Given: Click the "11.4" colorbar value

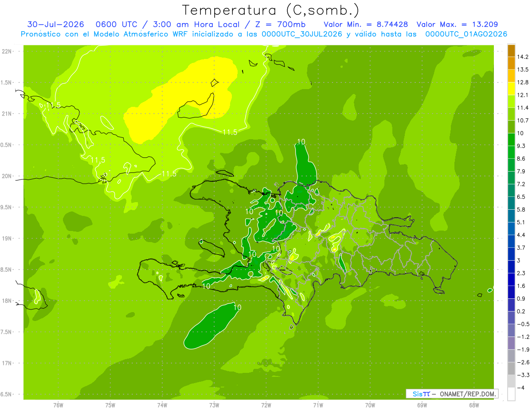Looking at the screenshot, I should 522,108.
